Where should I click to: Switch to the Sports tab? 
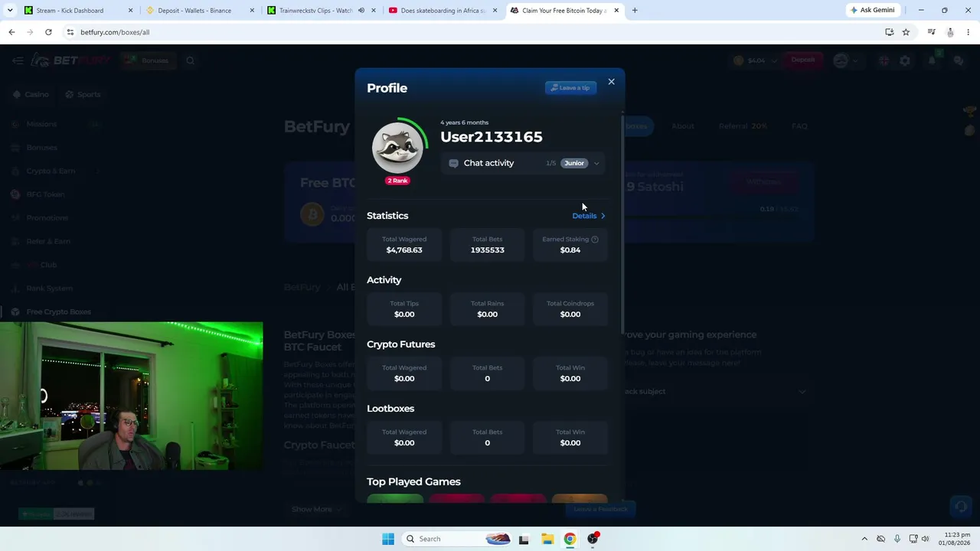pyautogui.click(x=83, y=95)
